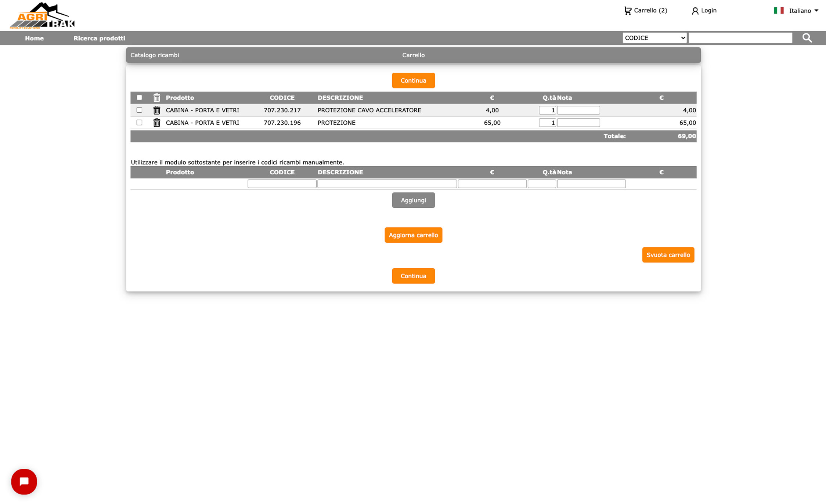This screenshot has height=504, width=826.
Task: Click Svuota carrello button
Action: (668, 255)
